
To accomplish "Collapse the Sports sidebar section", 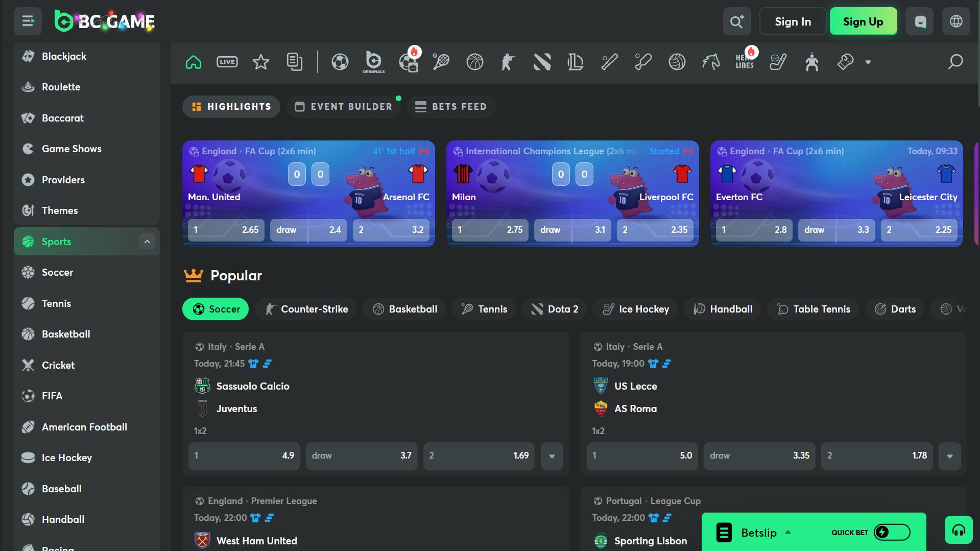I will coord(147,242).
